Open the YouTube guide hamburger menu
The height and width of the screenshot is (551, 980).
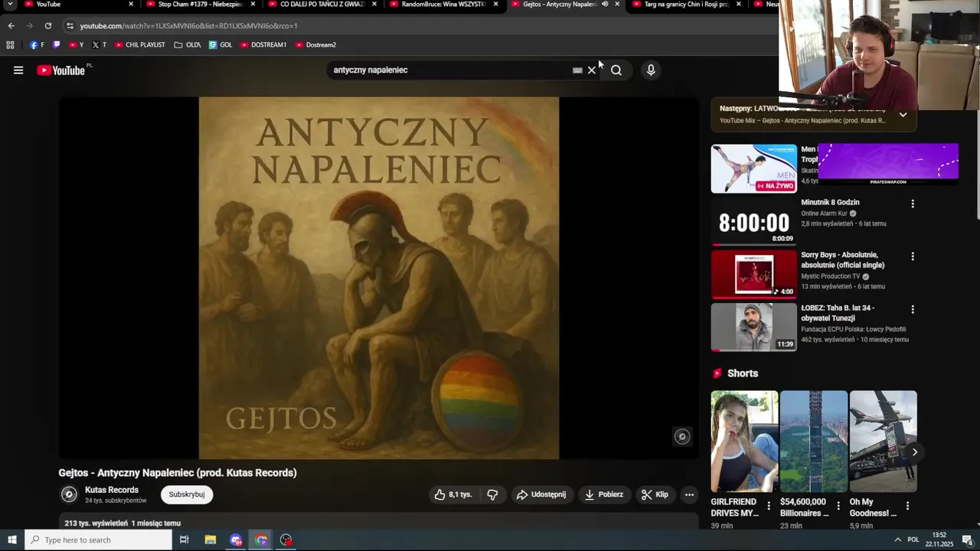point(18,70)
